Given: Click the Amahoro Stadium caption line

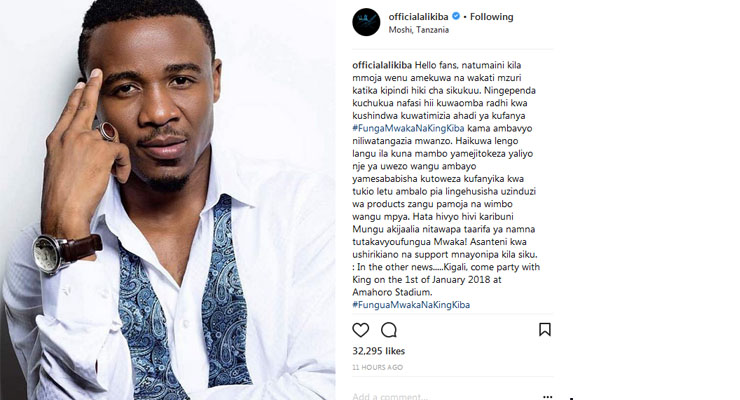Looking at the screenshot, I should (392, 292).
